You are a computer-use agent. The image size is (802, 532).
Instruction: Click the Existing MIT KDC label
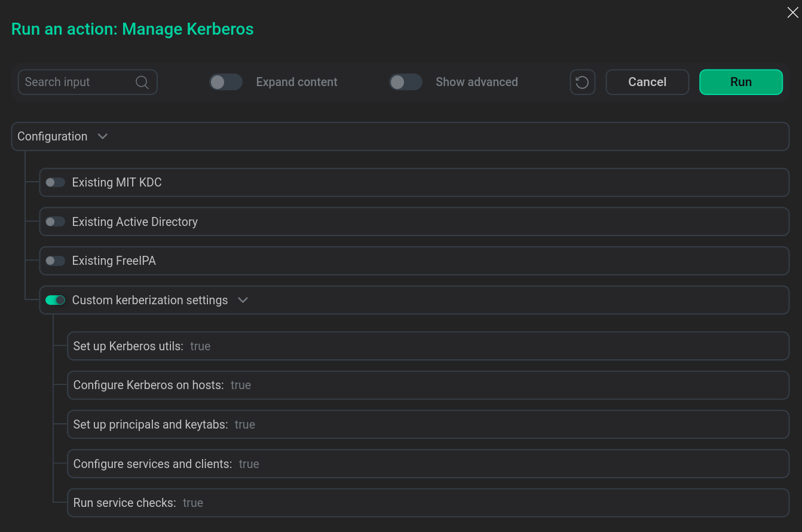pyautogui.click(x=117, y=182)
